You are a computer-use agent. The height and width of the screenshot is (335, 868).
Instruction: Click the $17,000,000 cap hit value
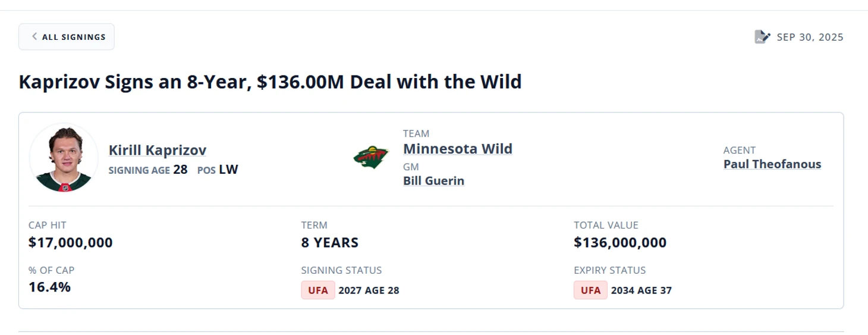pyautogui.click(x=71, y=243)
